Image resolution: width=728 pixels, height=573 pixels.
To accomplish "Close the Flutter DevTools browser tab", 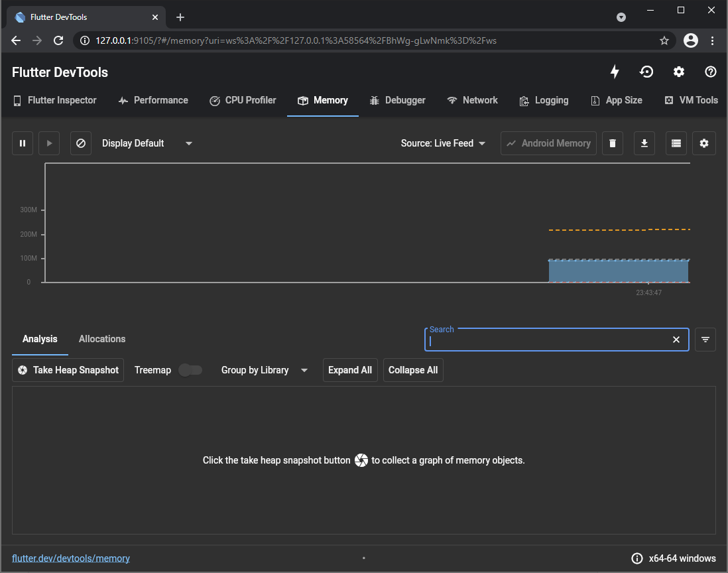I will pyautogui.click(x=155, y=17).
